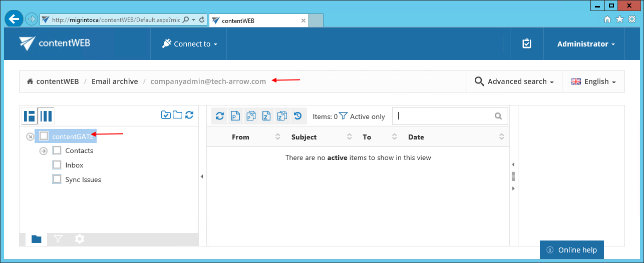Image resolution: width=644 pixels, height=263 pixels.
Task: Sort the list by the Date column
Action: [456, 137]
